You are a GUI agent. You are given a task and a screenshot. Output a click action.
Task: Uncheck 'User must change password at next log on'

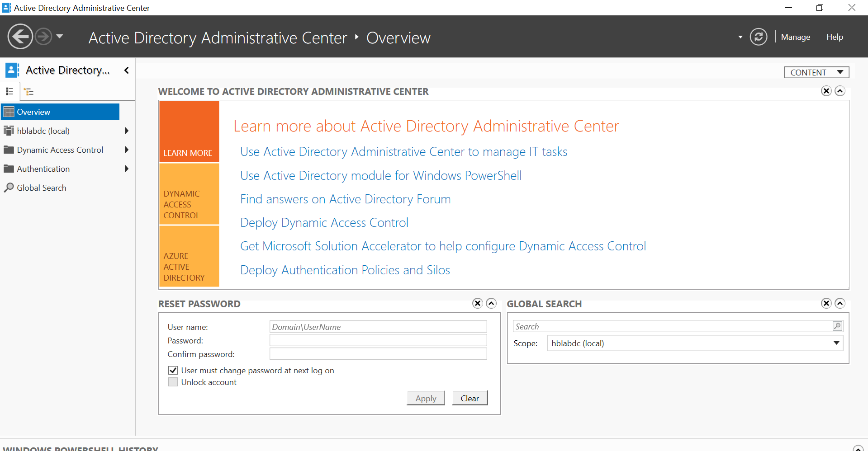(173, 371)
